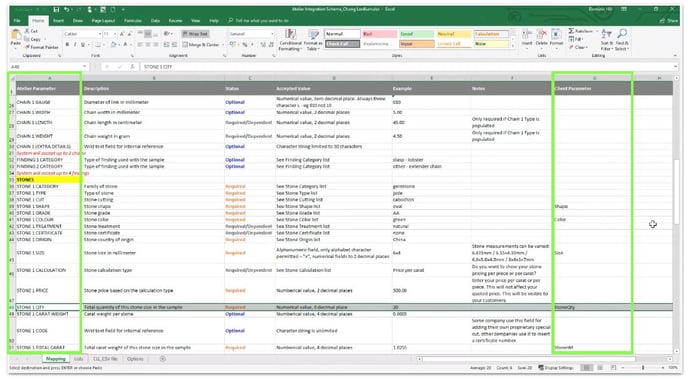Open the File menu

coord(17,21)
